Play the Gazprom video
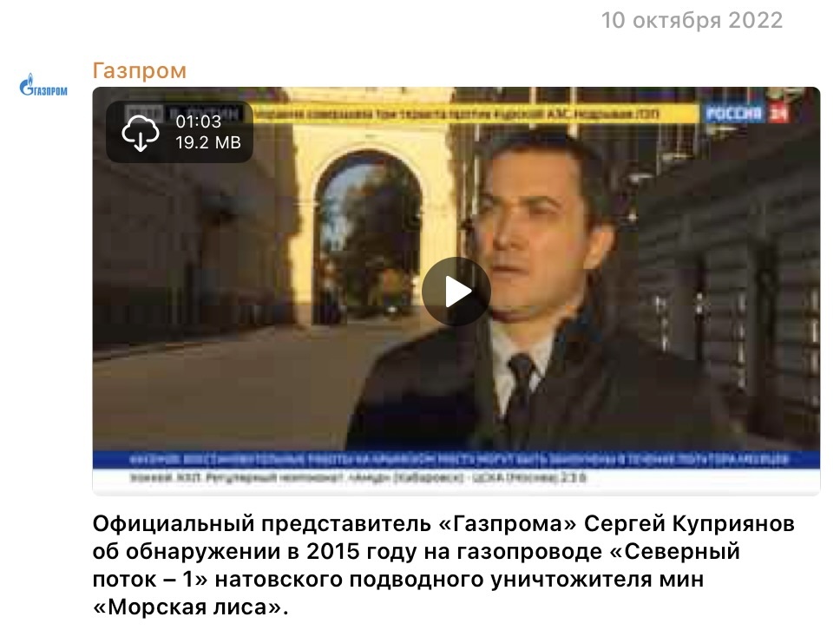The width and height of the screenshot is (840, 630). point(456,292)
